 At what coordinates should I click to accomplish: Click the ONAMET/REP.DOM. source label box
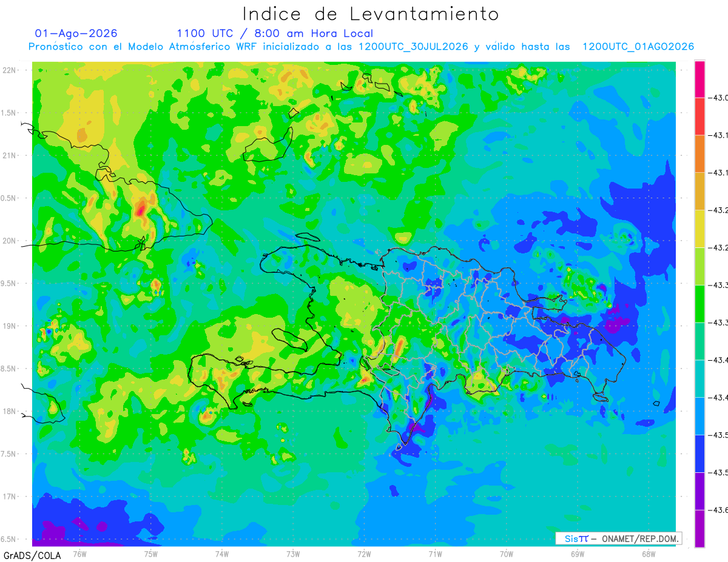pos(618,538)
